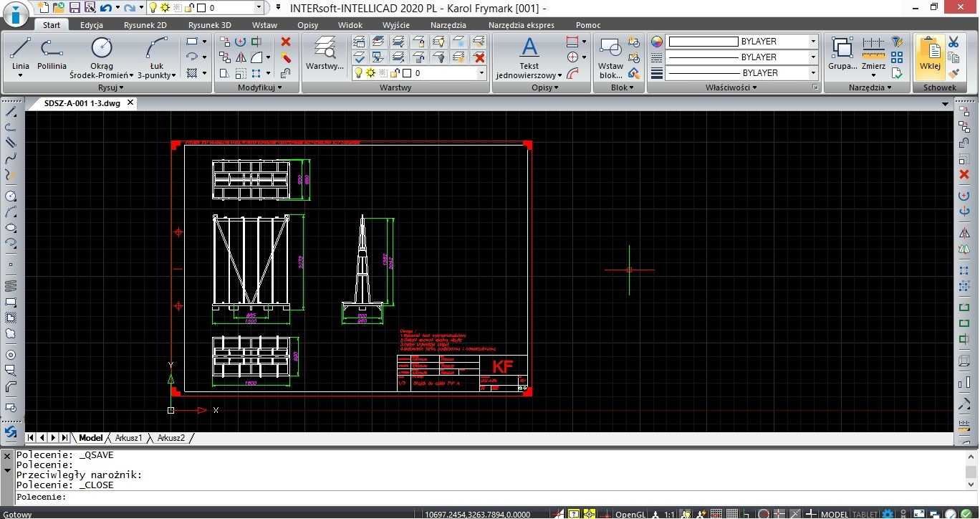Click the undo arrow in quick access toolbar
980x519 pixels.
105,8
